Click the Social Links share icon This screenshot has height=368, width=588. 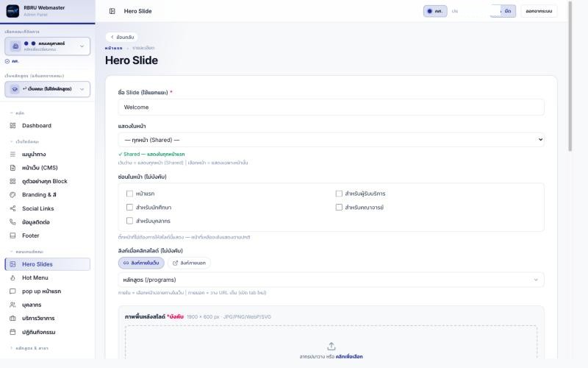[12, 208]
